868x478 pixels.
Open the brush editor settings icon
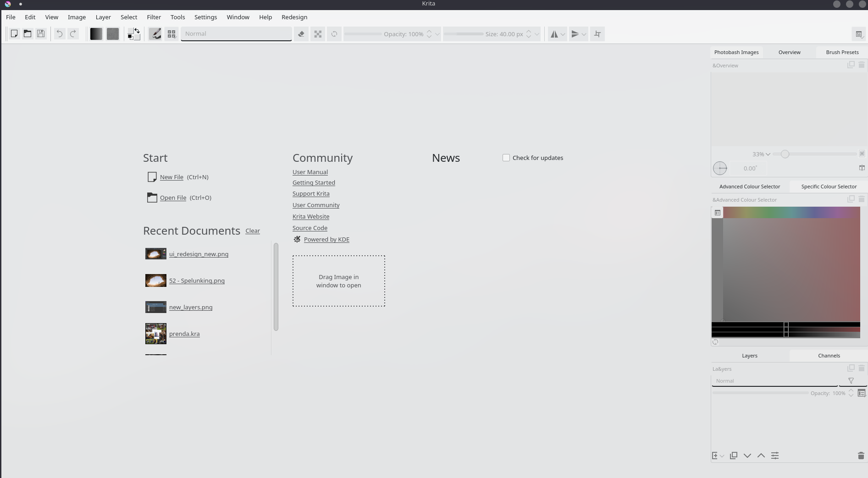click(x=155, y=34)
